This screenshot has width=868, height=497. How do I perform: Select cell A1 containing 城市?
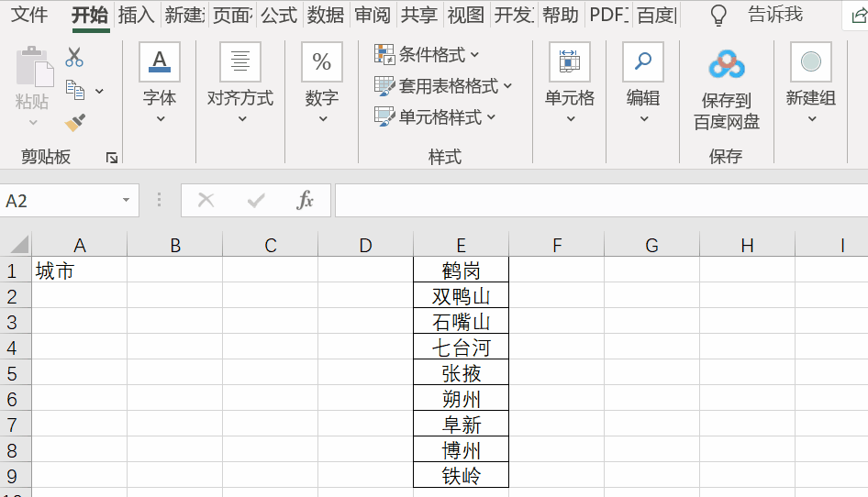click(79, 271)
